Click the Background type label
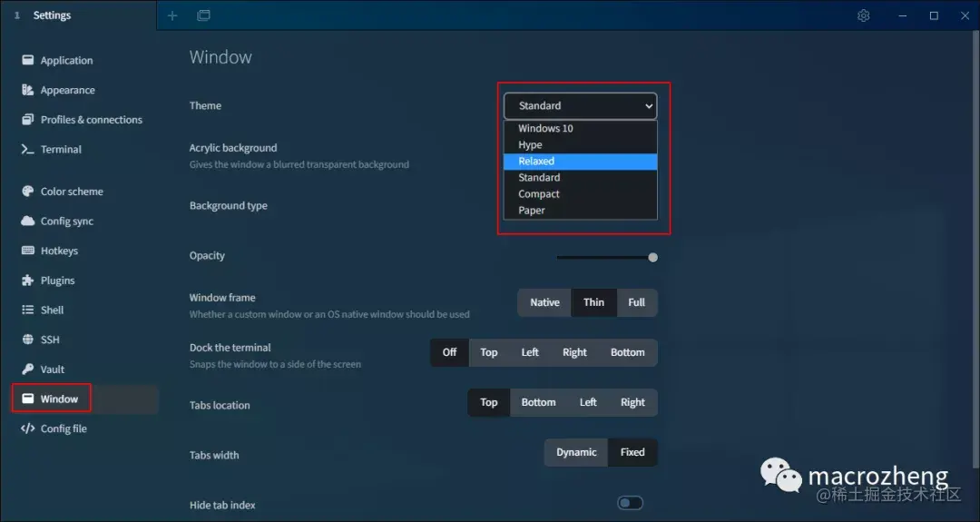Screen dimensions: 980x522 click(x=228, y=206)
